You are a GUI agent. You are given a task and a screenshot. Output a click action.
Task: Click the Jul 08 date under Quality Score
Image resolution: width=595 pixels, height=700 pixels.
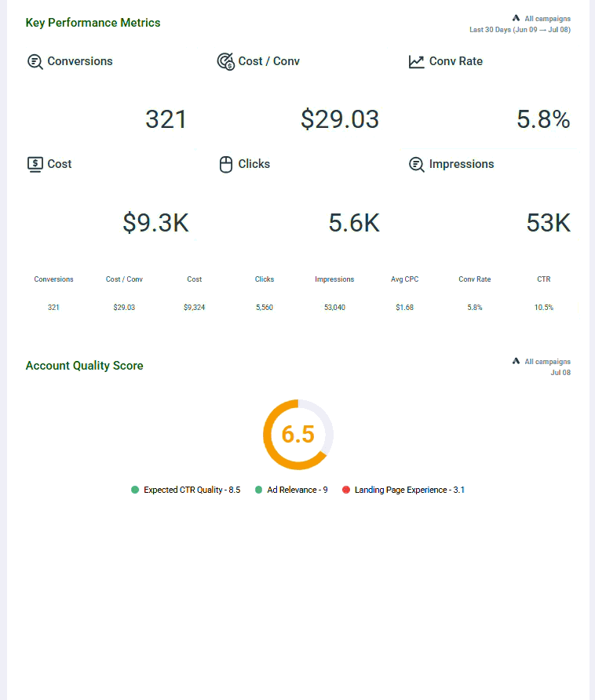pyautogui.click(x=560, y=373)
